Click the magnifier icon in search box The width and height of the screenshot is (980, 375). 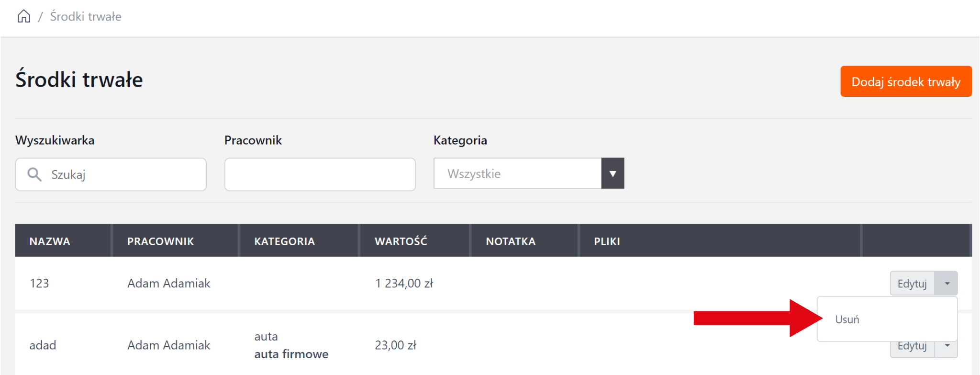point(34,174)
